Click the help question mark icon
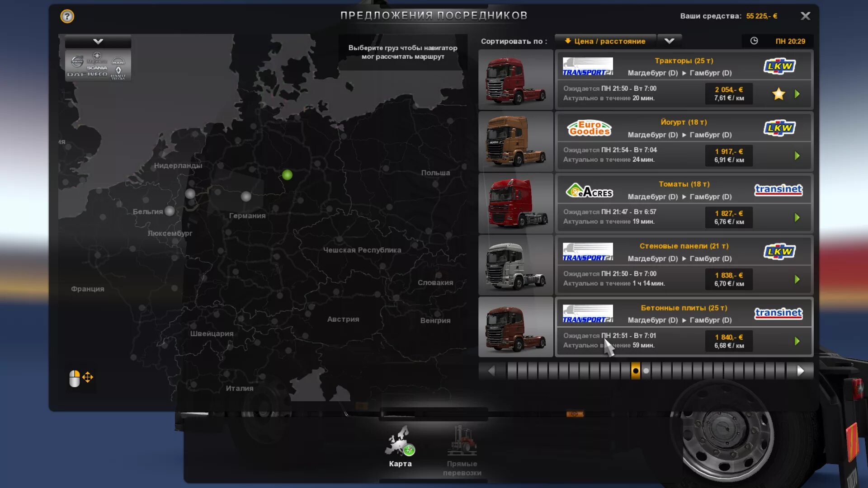 pyautogui.click(x=67, y=16)
